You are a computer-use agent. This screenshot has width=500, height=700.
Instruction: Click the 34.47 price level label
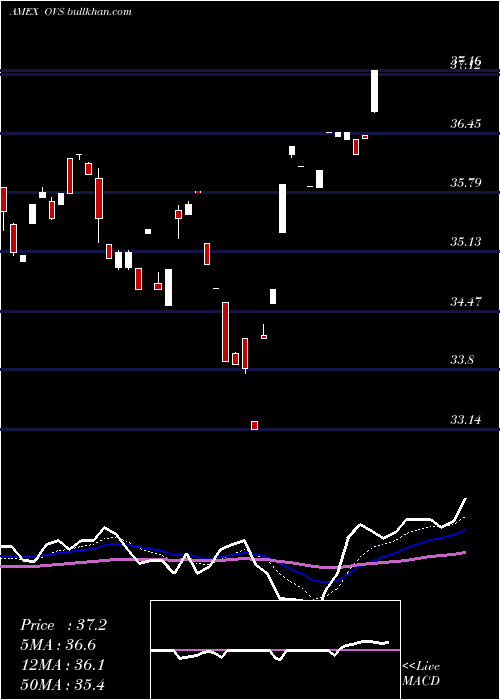(x=466, y=302)
